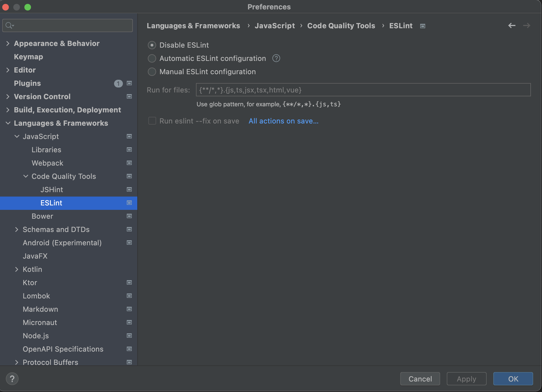Click the JavaScript breadcrumb
542x392 pixels.
coord(275,26)
